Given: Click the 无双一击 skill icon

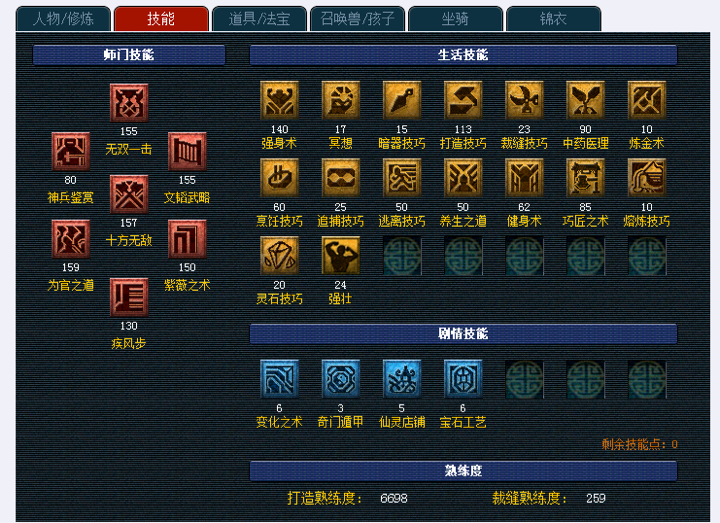Looking at the screenshot, I should (x=129, y=103).
